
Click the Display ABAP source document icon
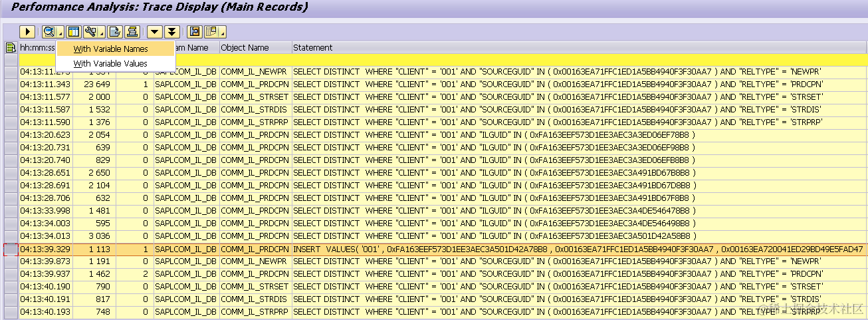click(x=115, y=32)
